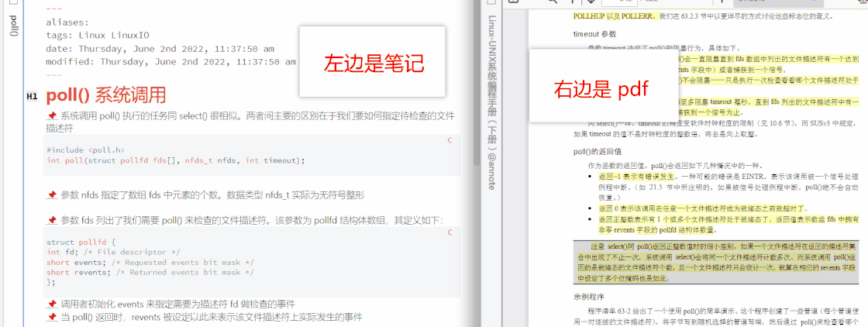Click the 作为函数的返回值 sentence in PDF
This screenshot has height=327, width=868.
pyautogui.click(x=675, y=165)
